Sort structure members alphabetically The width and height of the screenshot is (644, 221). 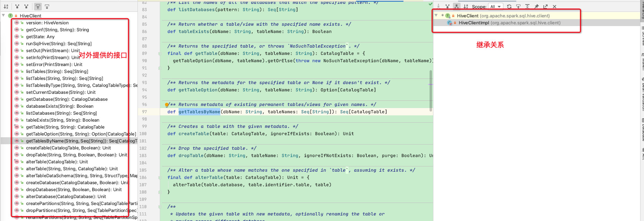(6, 7)
